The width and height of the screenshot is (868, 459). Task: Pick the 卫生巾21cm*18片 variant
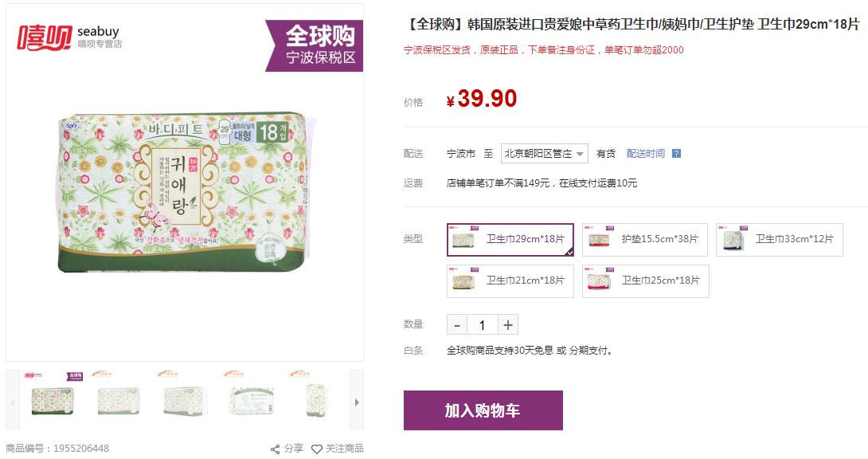(x=510, y=280)
